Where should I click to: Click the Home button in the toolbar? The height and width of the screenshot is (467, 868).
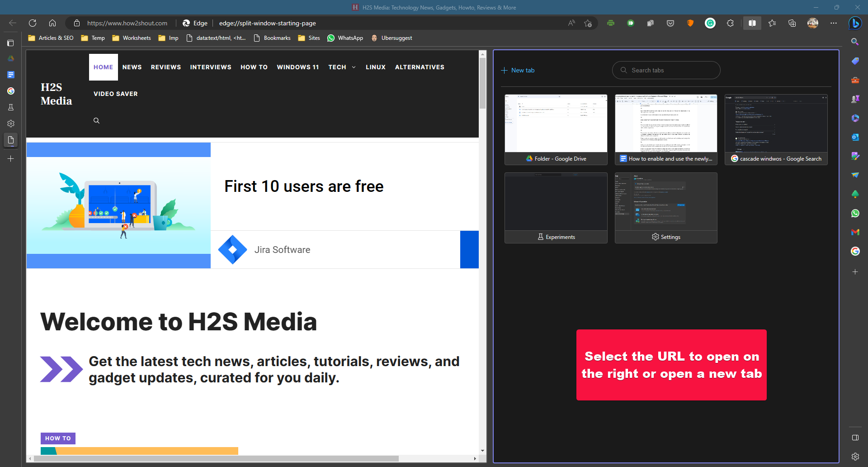pos(52,23)
